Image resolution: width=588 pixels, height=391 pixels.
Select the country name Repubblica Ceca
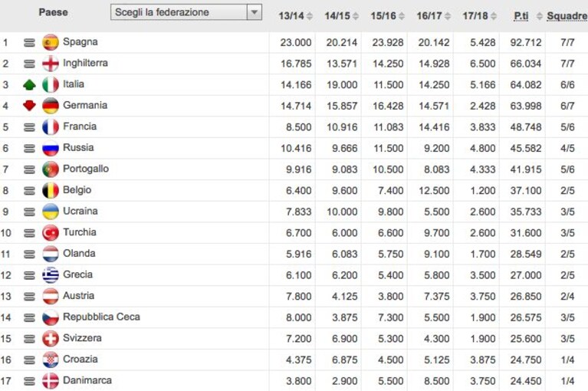tap(102, 317)
